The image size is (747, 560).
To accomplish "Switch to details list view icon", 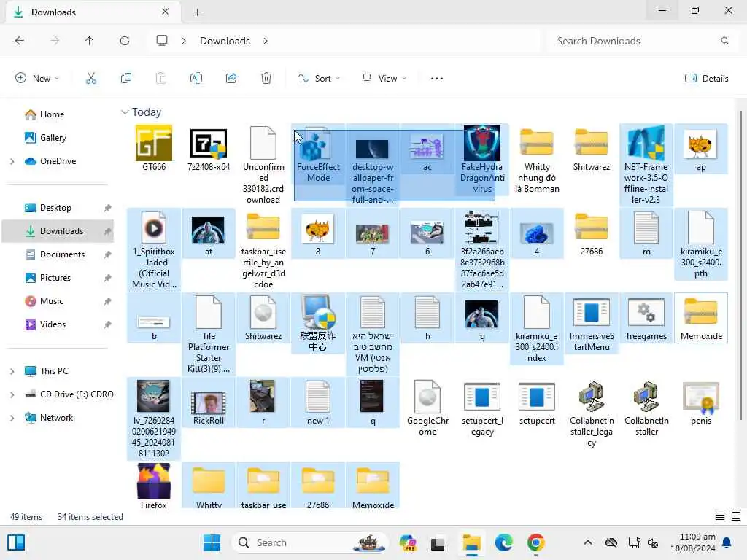I will point(720,516).
